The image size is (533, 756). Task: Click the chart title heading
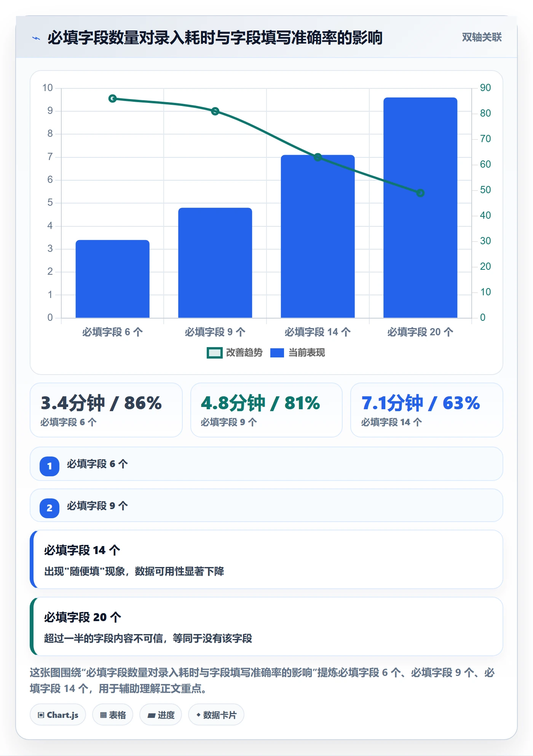[x=215, y=38]
